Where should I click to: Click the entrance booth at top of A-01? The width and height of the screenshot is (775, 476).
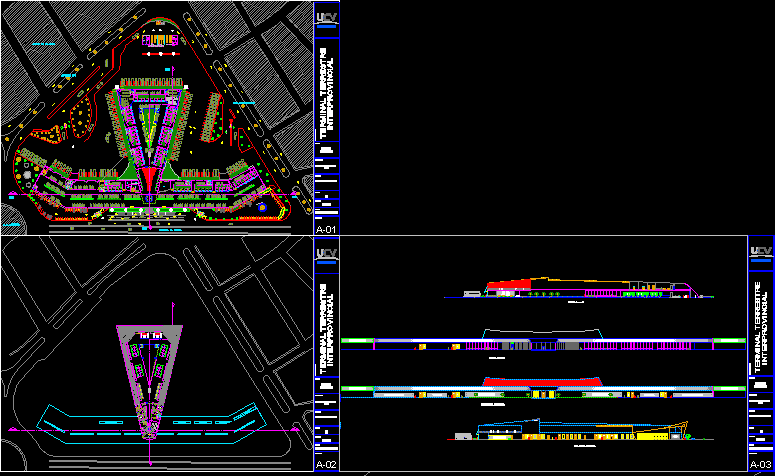tap(158, 40)
